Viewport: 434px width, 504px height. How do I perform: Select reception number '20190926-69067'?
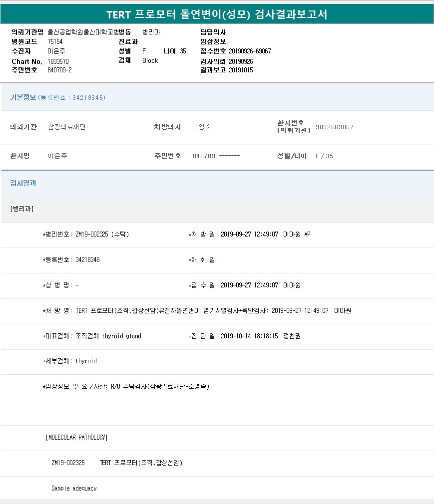click(250, 51)
